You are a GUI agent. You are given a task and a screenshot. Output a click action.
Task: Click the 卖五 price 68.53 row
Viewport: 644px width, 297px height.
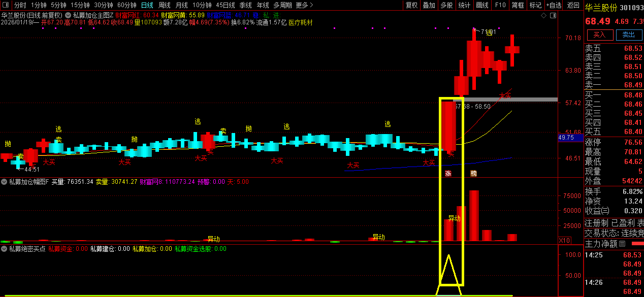point(614,48)
